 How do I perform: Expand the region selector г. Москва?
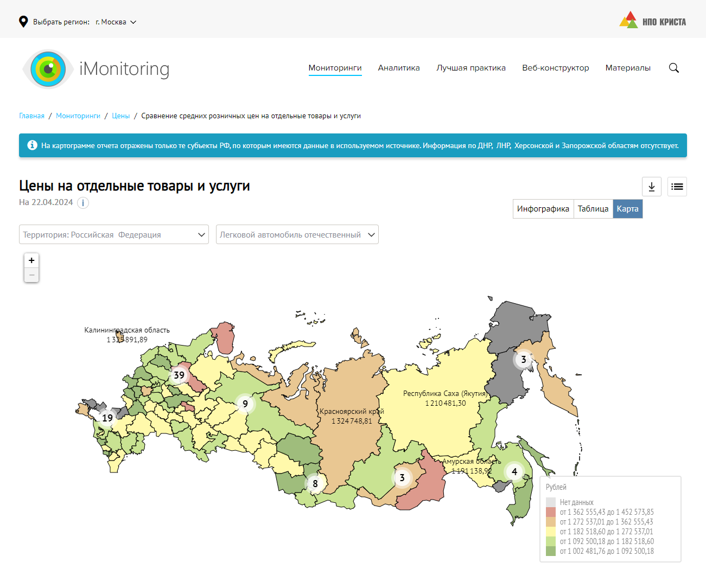[116, 22]
